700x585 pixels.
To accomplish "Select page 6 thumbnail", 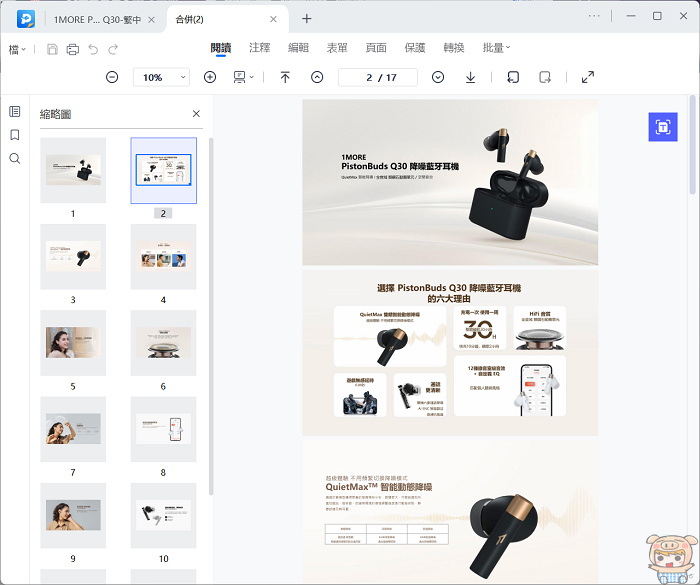I will 163,343.
